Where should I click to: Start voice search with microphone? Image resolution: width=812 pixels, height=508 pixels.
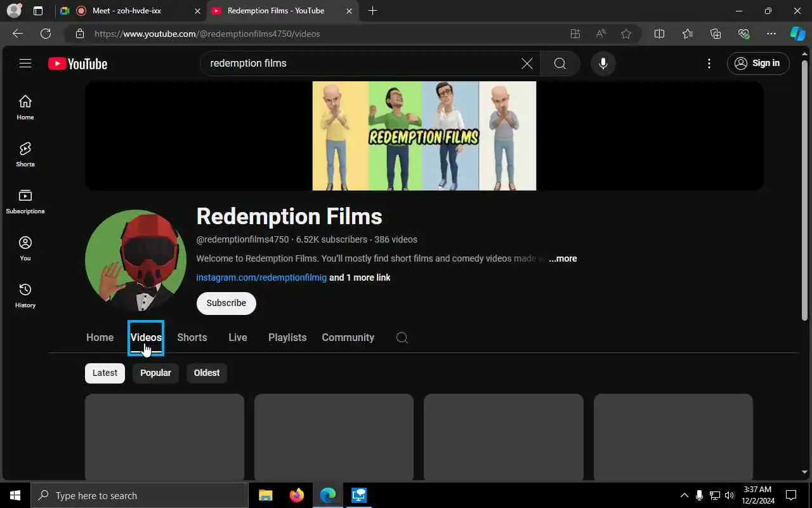coord(603,63)
